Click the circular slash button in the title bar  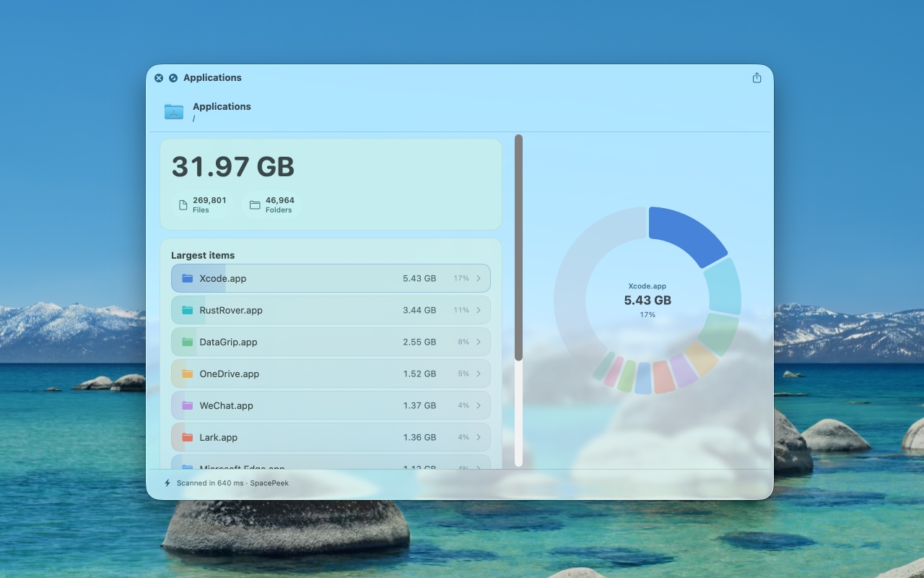[x=173, y=78]
